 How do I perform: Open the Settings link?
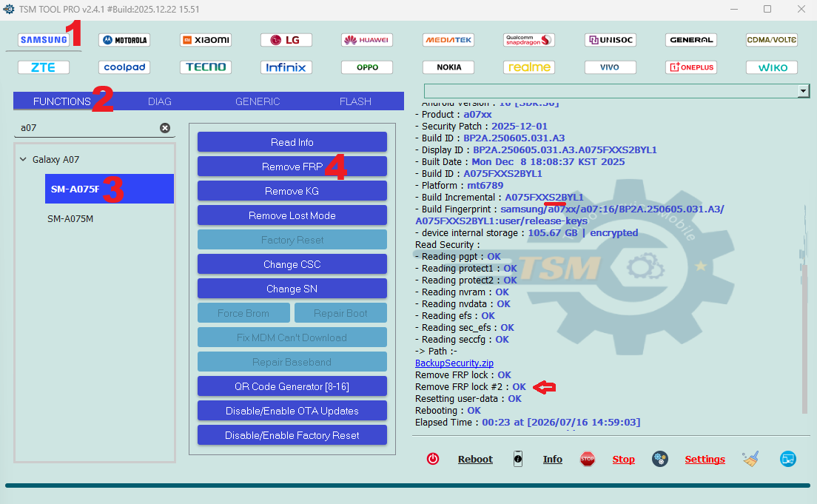coord(705,459)
